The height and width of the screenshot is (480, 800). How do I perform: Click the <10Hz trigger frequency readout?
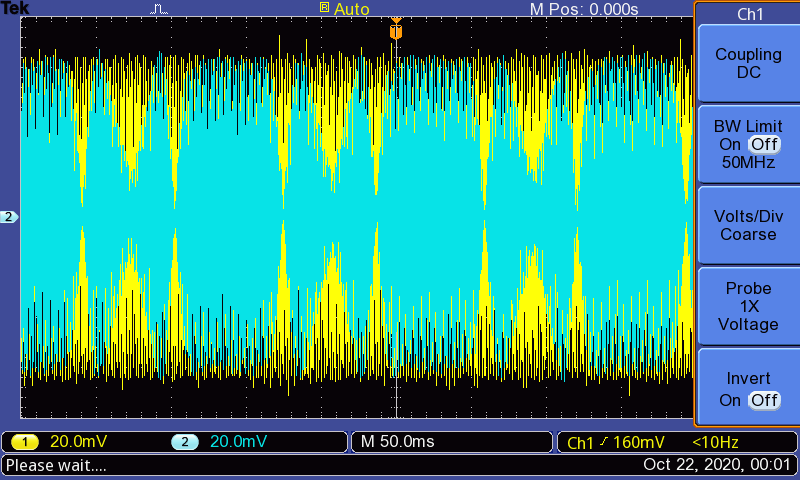(715, 442)
